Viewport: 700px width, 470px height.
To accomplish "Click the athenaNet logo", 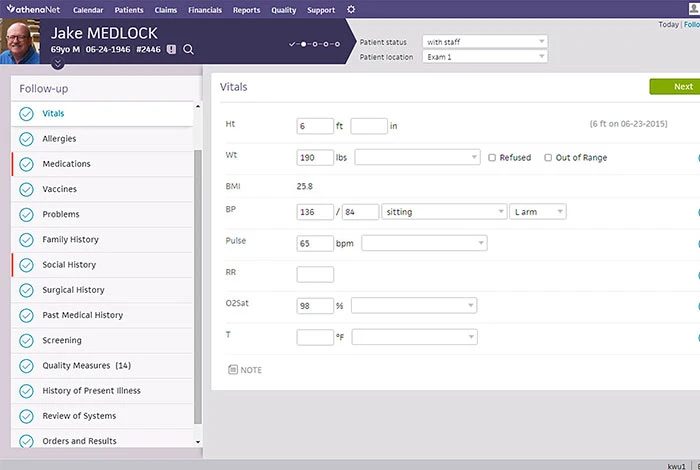I will coord(32,10).
